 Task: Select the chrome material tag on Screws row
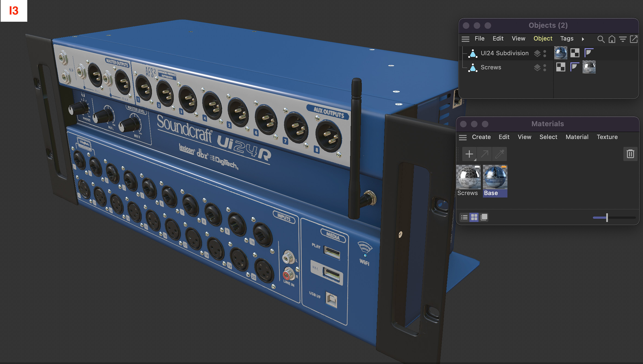click(589, 67)
